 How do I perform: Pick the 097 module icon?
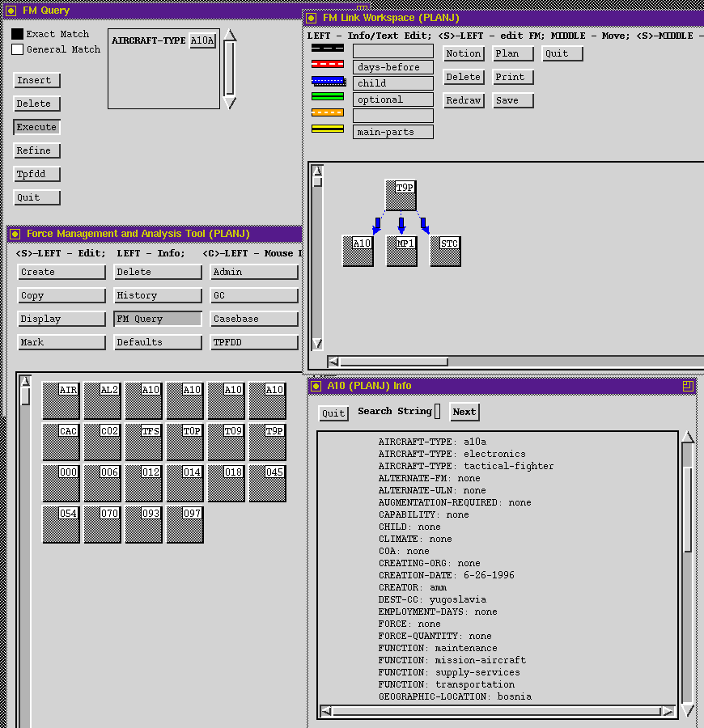click(184, 524)
